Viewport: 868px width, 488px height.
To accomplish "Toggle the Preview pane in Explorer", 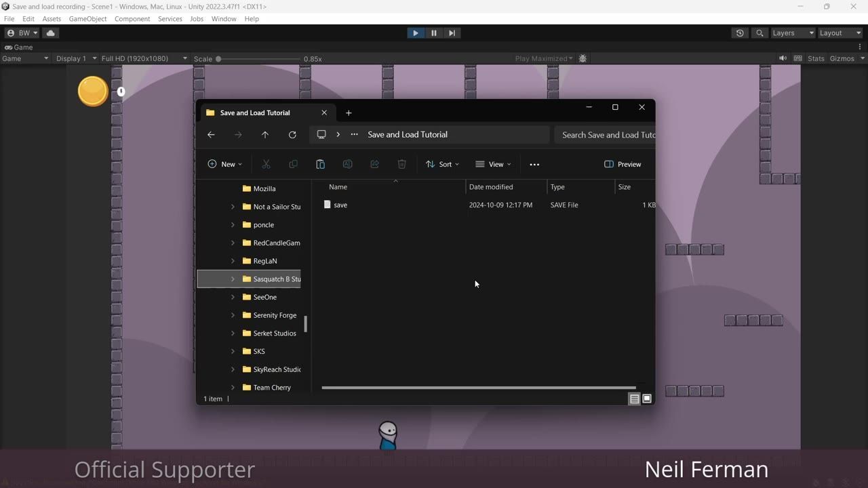I will (623, 164).
